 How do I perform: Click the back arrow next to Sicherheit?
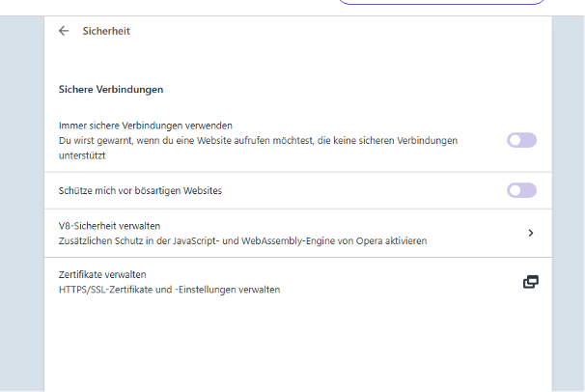click(x=64, y=31)
